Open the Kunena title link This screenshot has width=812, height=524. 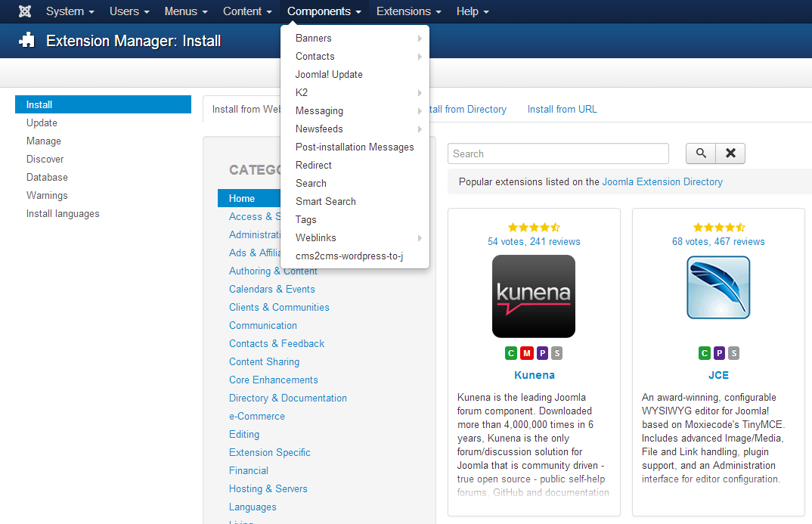(534, 375)
